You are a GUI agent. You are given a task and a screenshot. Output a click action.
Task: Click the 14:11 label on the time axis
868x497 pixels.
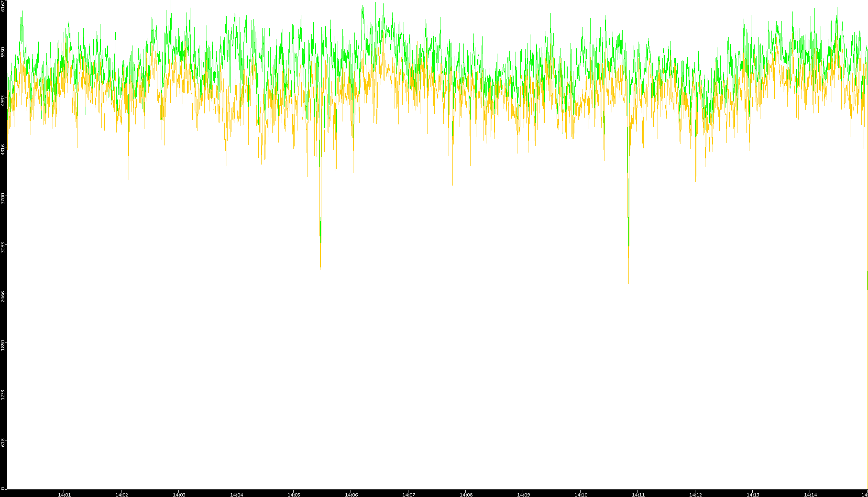pos(638,495)
